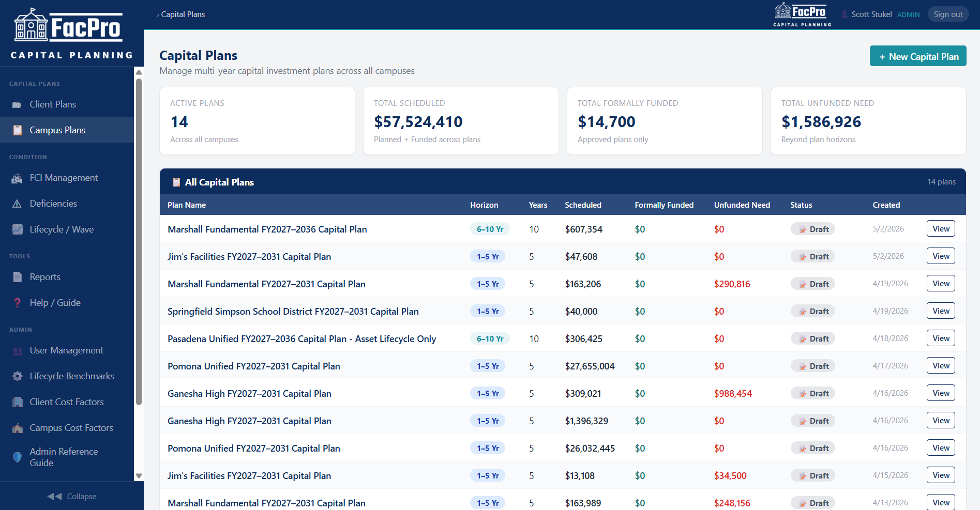Click the Client Plans sidebar icon
The height and width of the screenshot is (510, 980).
click(17, 104)
